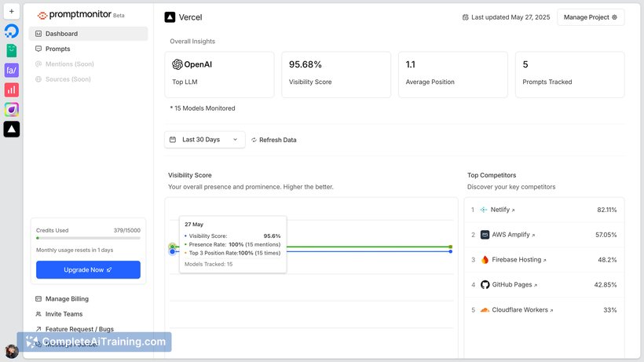Click the OpenAI Top LLM card
644x362 pixels.
(x=219, y=75)
